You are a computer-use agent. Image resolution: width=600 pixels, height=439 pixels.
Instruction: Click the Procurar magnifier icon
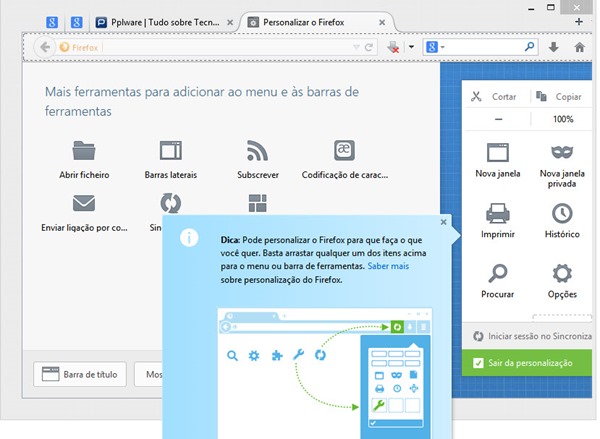pos(497,273)
